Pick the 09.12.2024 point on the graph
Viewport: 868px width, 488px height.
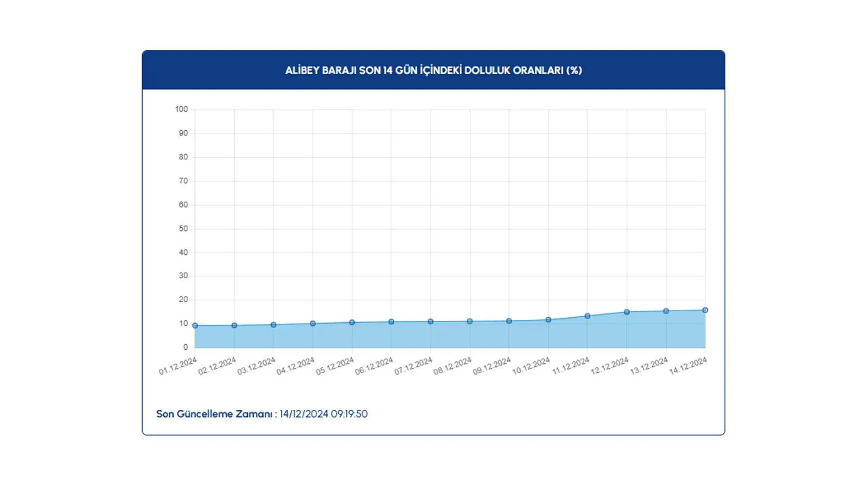(x=509, y=321)
